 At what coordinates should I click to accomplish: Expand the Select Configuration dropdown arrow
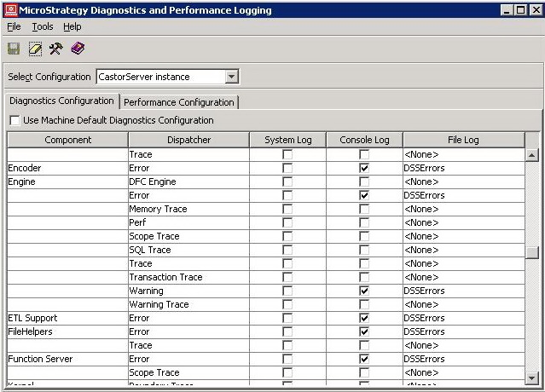(231, 77)
